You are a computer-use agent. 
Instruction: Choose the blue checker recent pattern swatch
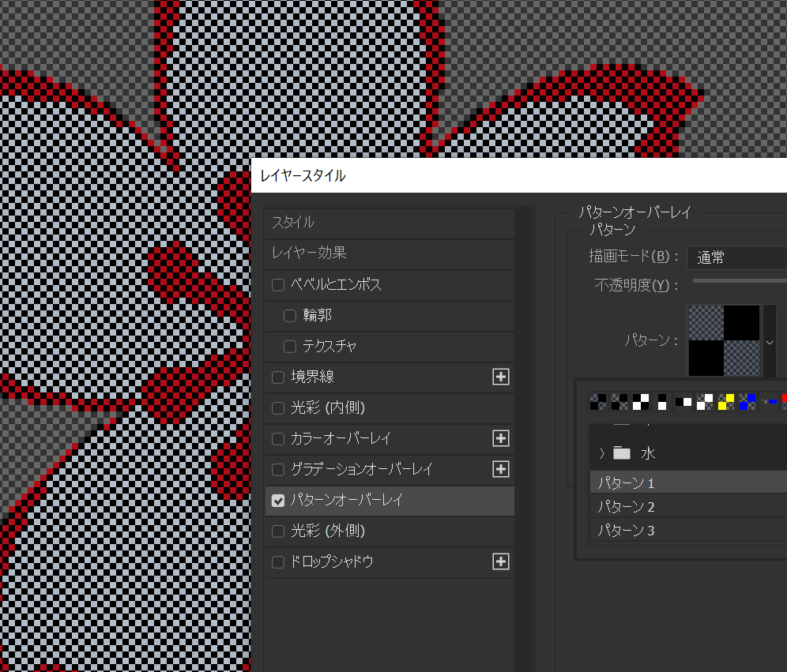(x=747, y=402)
